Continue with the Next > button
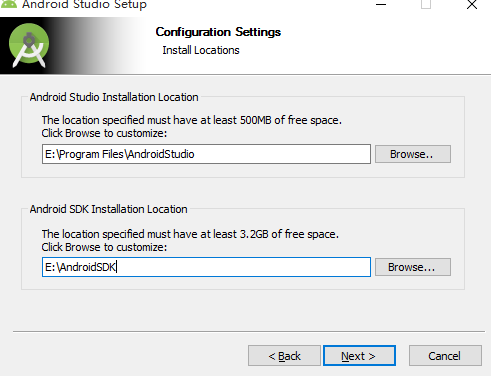 point(359,356)
